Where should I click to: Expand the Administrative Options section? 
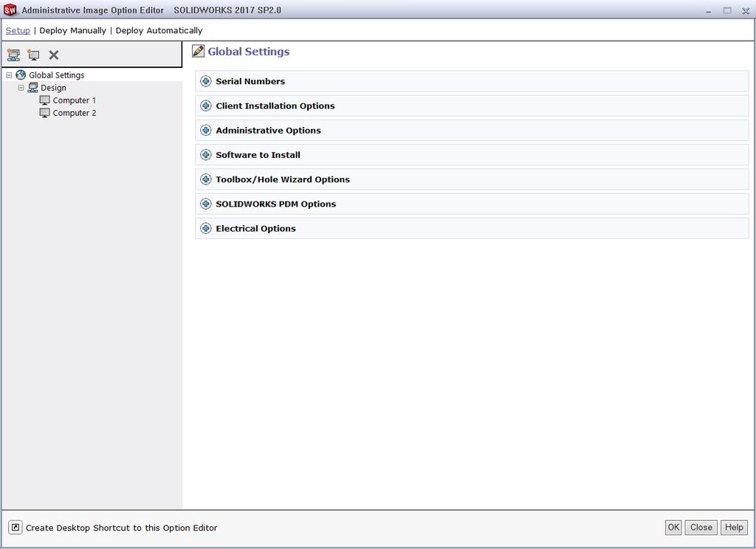[x=206, y=130]
